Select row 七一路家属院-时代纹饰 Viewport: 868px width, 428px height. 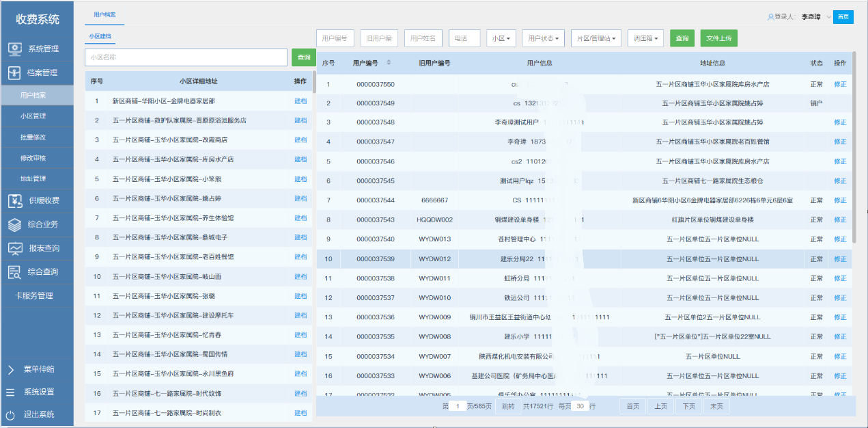[x=199, y=394]
